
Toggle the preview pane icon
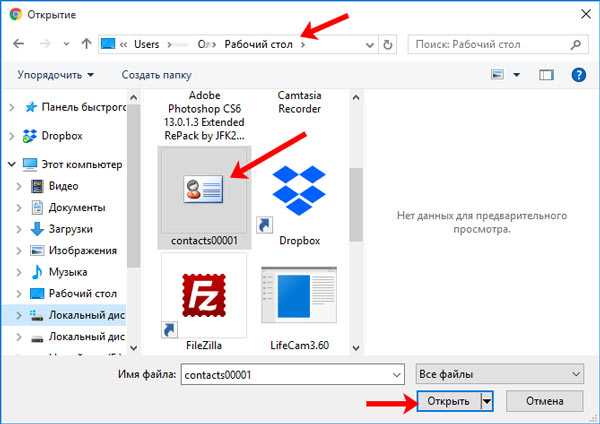[546, 75]
